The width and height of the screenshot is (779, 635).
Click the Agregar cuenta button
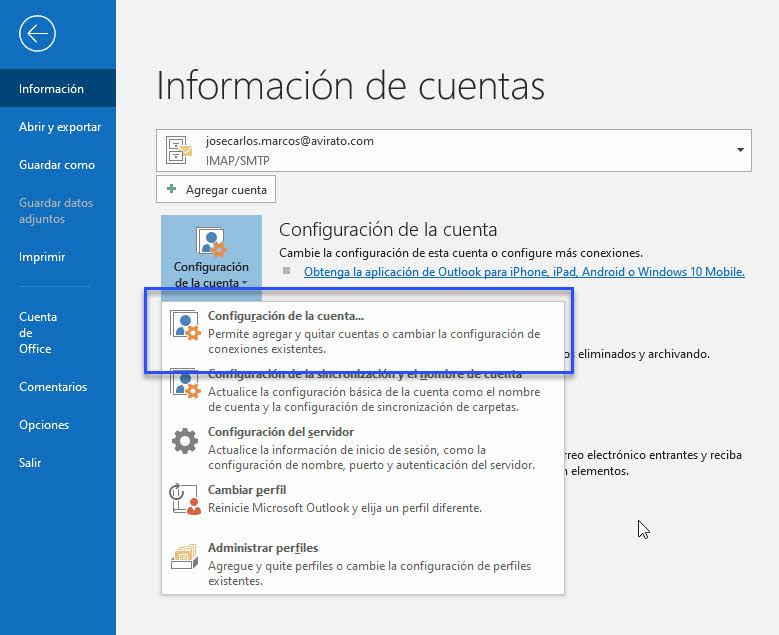click(x=216, y=189)
